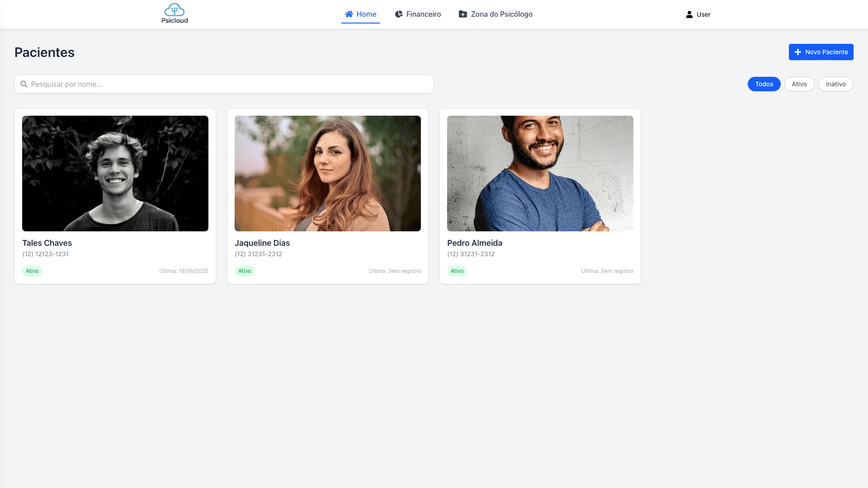The height and width of the screenshot is (488, 868).
Task: Click the Home house icon
Action: tap(349, 14)
